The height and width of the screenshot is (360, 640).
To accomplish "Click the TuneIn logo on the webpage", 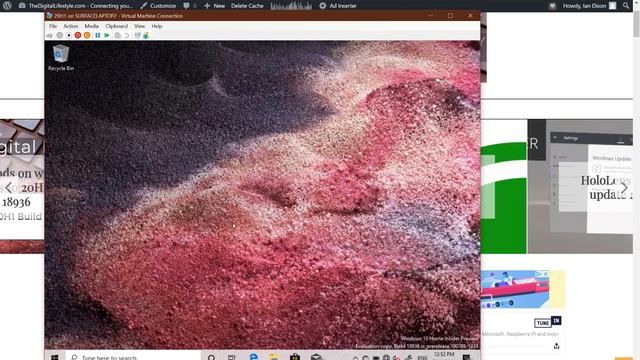I will click(x=548, y=322).
